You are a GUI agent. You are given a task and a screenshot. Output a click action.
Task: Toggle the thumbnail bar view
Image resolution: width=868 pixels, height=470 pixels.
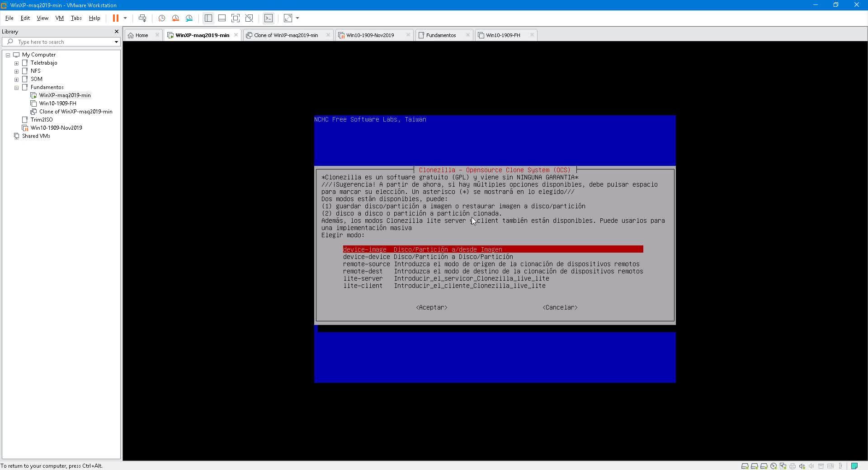[222, 18]
